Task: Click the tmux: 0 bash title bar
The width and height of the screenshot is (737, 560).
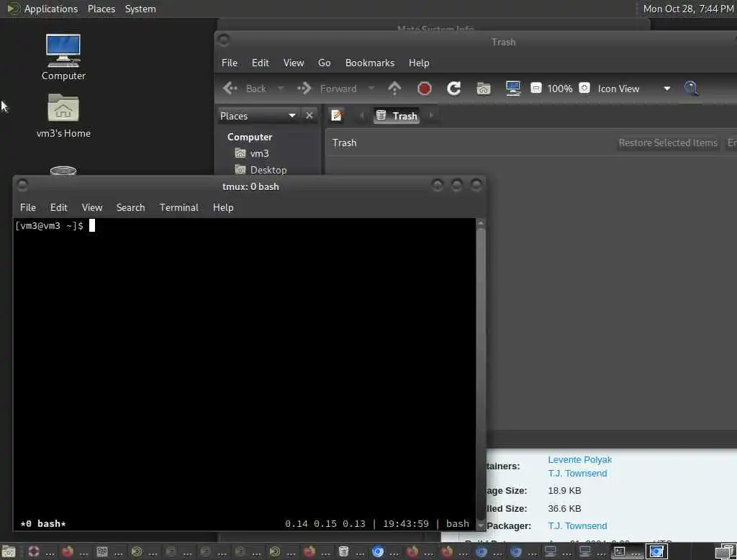Action: (250, 186)
